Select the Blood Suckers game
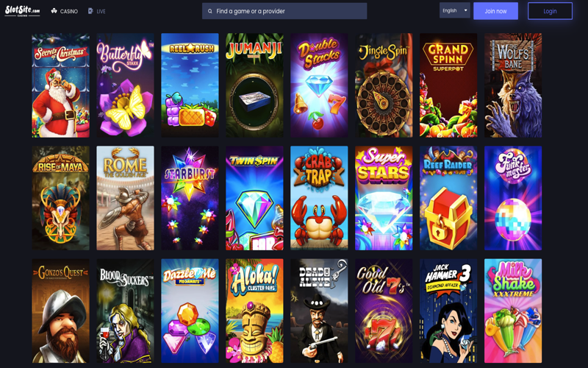This screenshot has height=368, width=588. click(x=125, y=311)
